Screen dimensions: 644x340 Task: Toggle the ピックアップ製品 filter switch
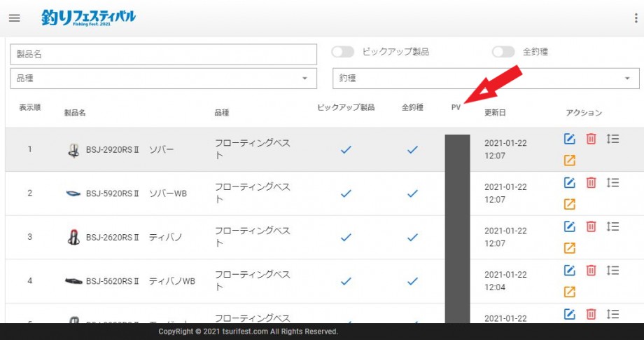pos(342,52)
